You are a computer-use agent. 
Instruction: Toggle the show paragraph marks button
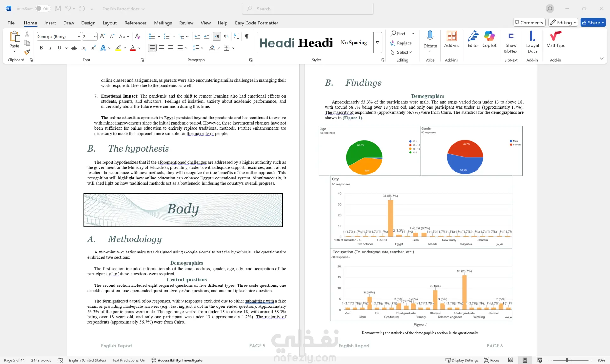tap(247, 37)
